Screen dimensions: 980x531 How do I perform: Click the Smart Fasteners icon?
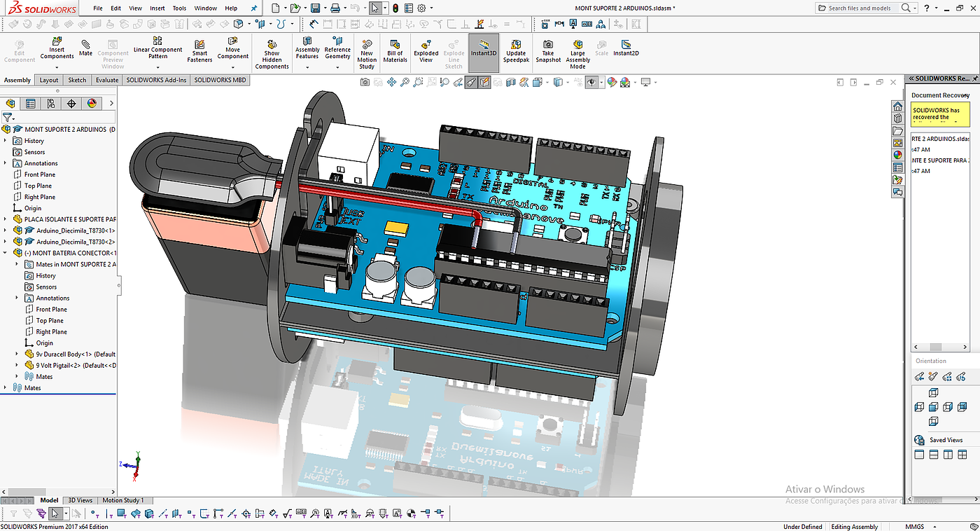[x=199, y=50]
